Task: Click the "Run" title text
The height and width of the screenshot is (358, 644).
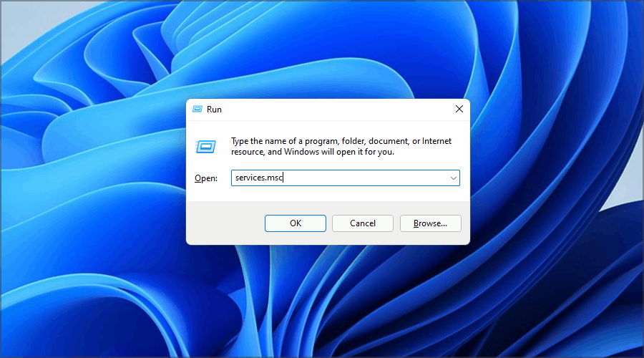Action: click(x=214, y=110)
